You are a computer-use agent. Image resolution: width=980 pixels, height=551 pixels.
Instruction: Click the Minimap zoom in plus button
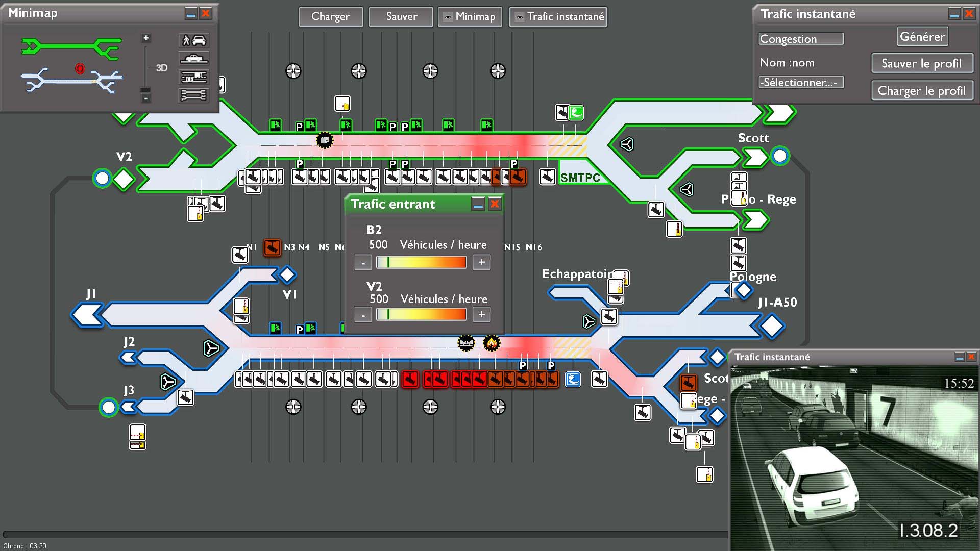146,38
